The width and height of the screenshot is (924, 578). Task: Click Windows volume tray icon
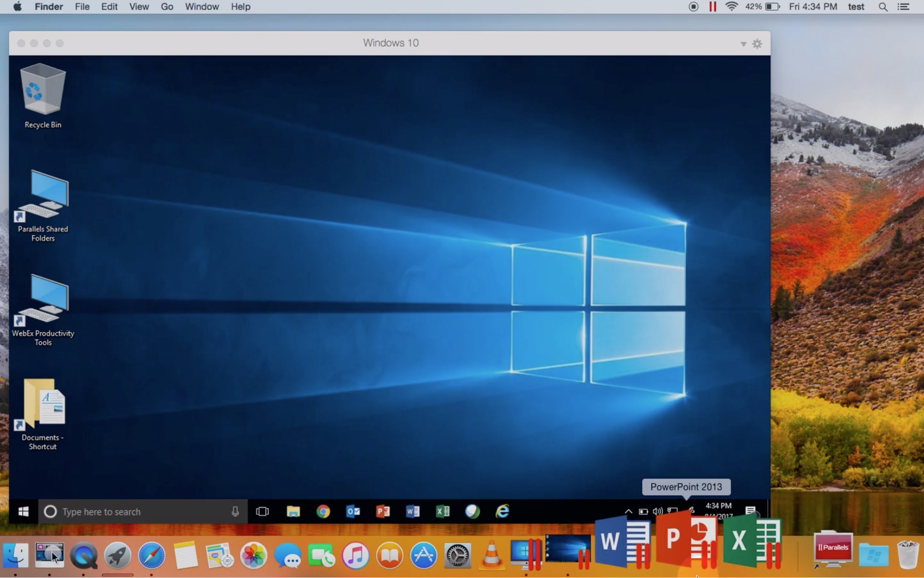pos(658,512)
